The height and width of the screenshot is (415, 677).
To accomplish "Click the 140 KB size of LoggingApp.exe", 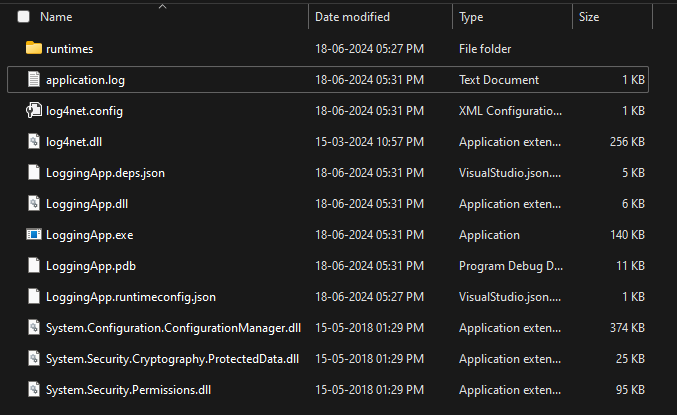I will pyautogui.click(x=627, y=235).
